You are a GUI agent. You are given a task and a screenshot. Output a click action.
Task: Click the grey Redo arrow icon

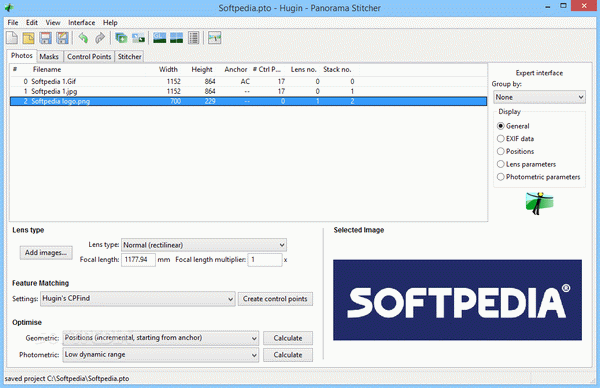click(100, 38)
